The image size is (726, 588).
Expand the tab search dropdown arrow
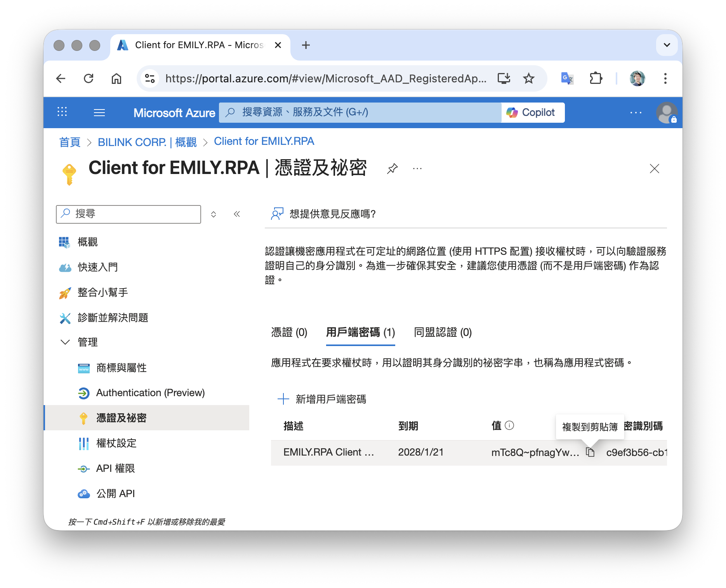(x=667, y=45)
